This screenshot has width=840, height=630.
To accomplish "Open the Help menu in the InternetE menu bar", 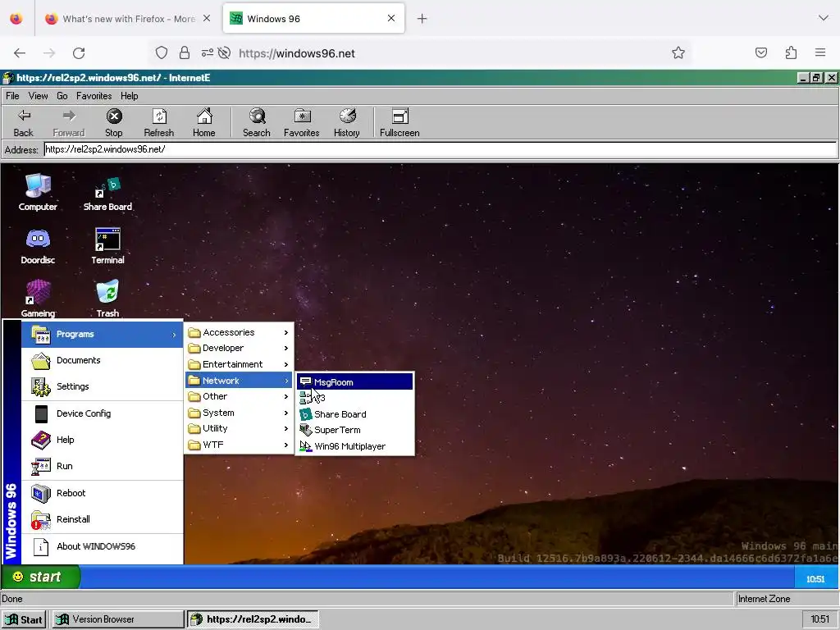I will click(129, 96).
